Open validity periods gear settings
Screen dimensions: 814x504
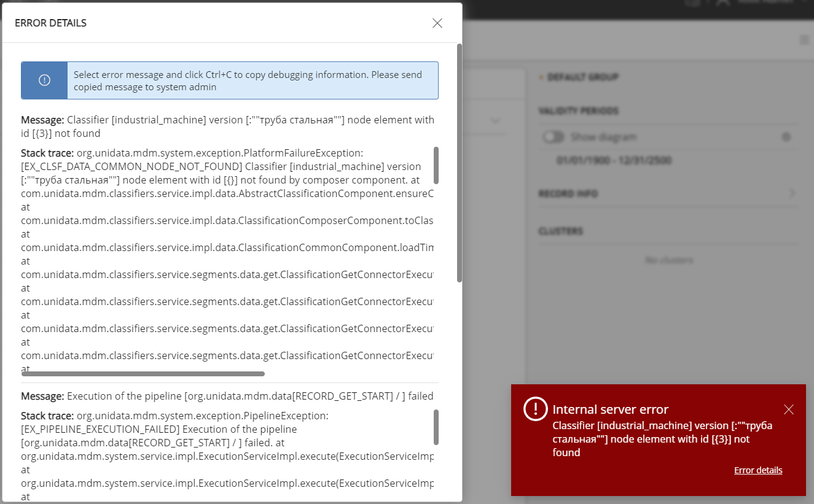(786, 137)
